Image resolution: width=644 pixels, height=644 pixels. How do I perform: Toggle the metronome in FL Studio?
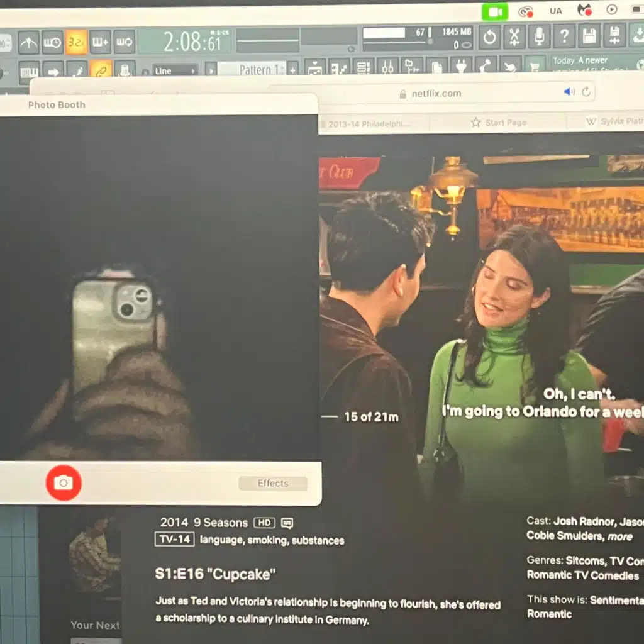point(28,42)
